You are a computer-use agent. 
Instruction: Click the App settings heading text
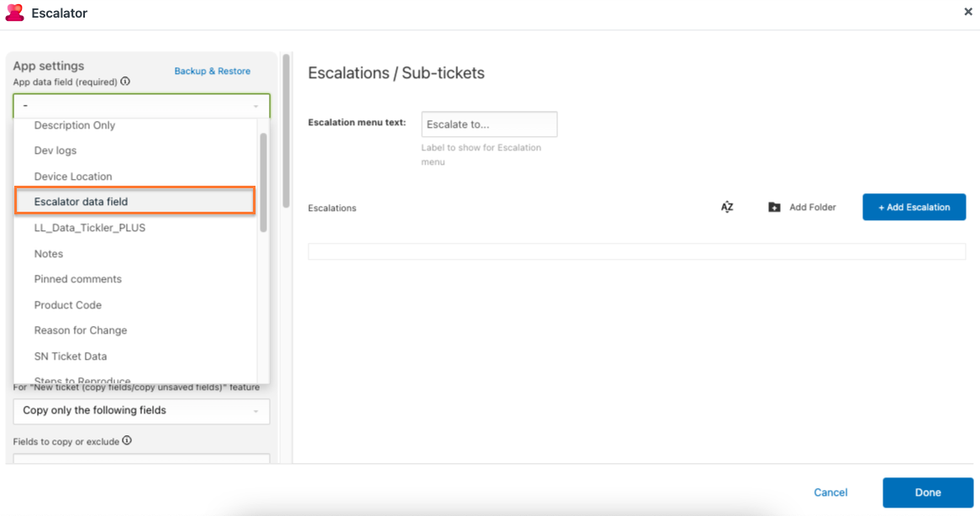point(49,66)
